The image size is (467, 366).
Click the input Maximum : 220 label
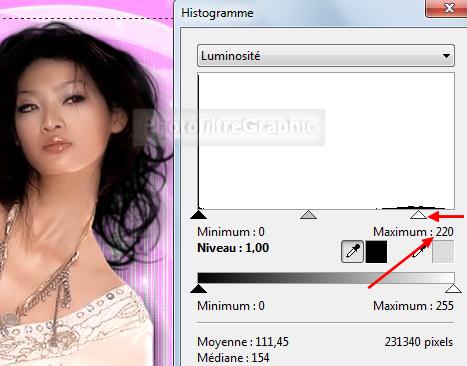(413, 232)
